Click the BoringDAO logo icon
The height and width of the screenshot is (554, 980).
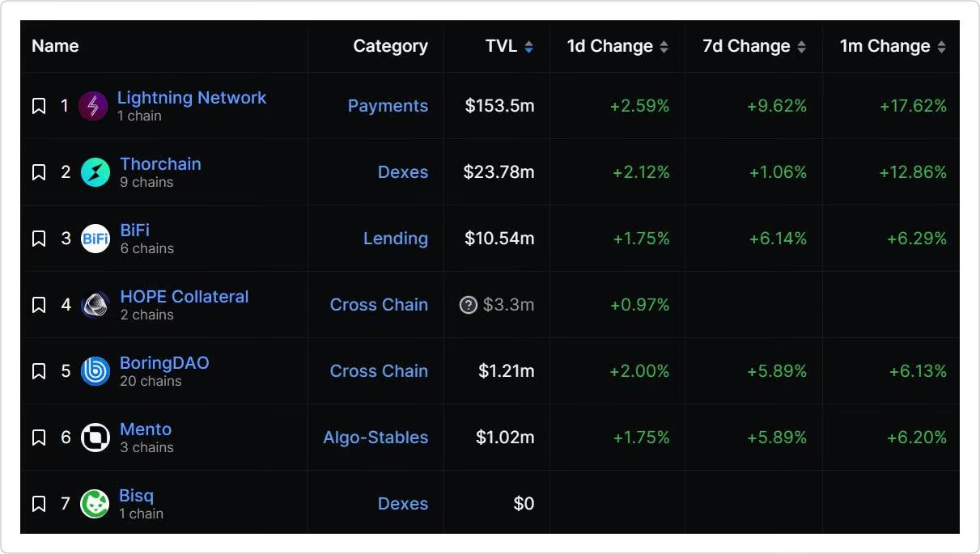95,371
